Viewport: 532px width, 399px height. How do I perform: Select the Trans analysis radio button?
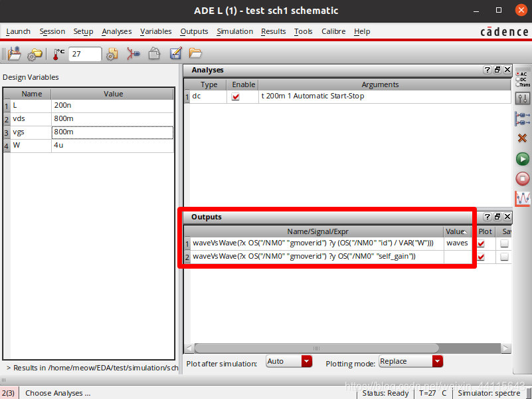pos(518,85)
